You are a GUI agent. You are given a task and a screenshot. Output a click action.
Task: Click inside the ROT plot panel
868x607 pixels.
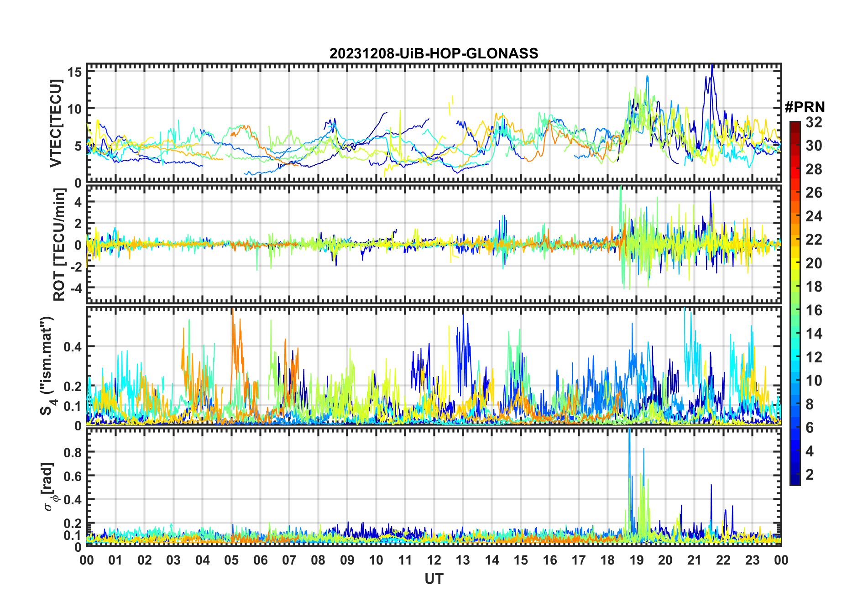[x=434, y=244]
